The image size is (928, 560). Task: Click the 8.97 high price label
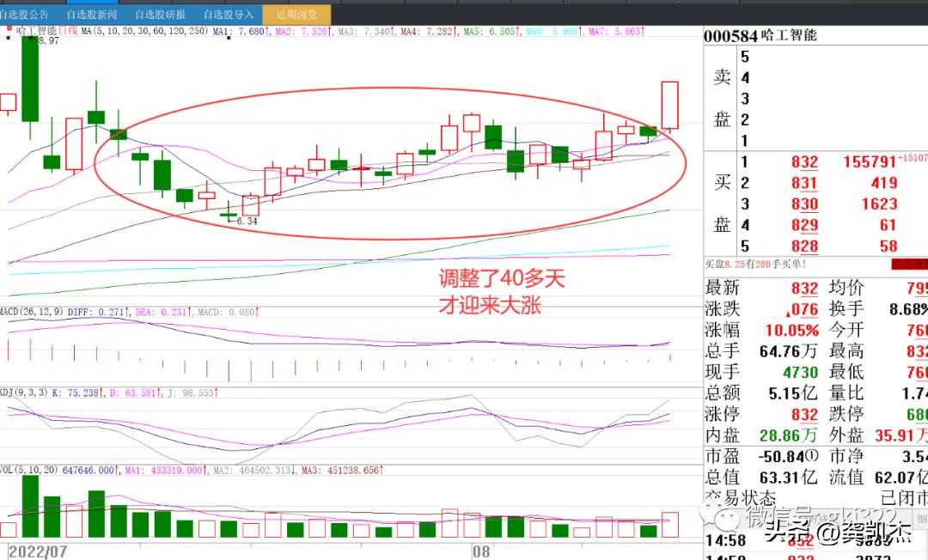pos(48,41)
